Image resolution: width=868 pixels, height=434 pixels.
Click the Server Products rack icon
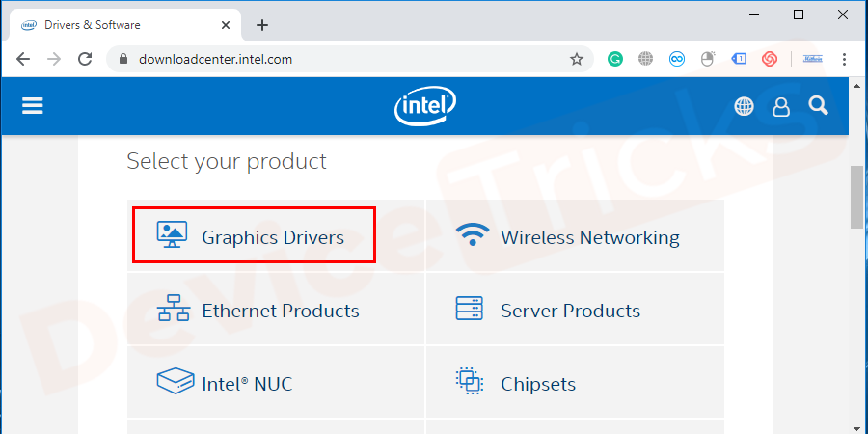coord(469,308)
